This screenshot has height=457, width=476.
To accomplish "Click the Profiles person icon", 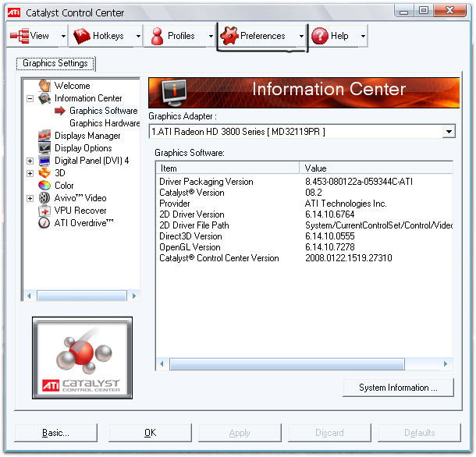I will click(x=158, y=36).
